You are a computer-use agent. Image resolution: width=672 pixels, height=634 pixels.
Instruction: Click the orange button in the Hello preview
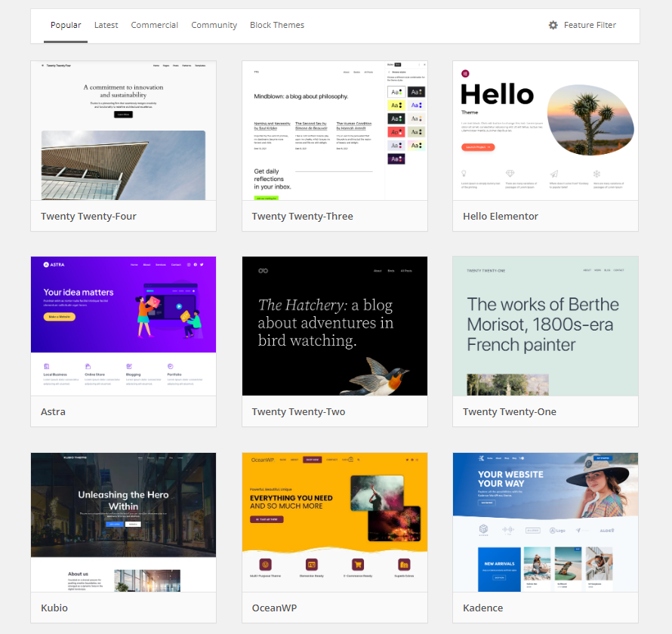(478, 147)
